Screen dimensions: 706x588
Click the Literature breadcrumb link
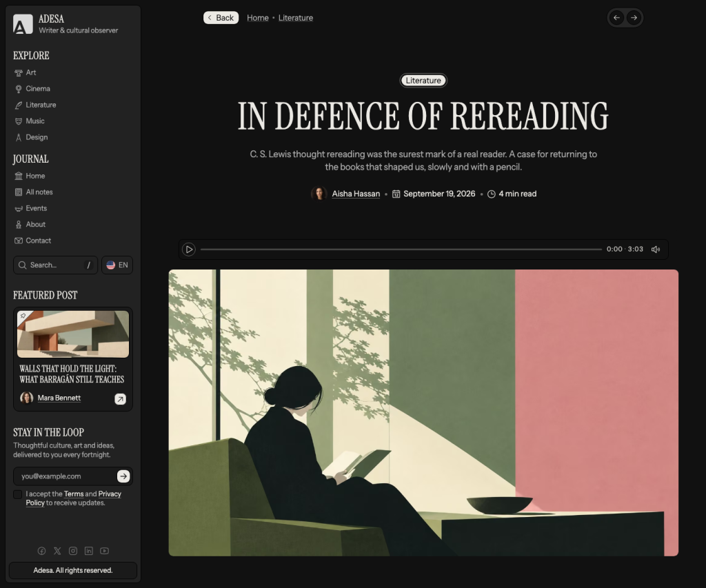(295, 18)
